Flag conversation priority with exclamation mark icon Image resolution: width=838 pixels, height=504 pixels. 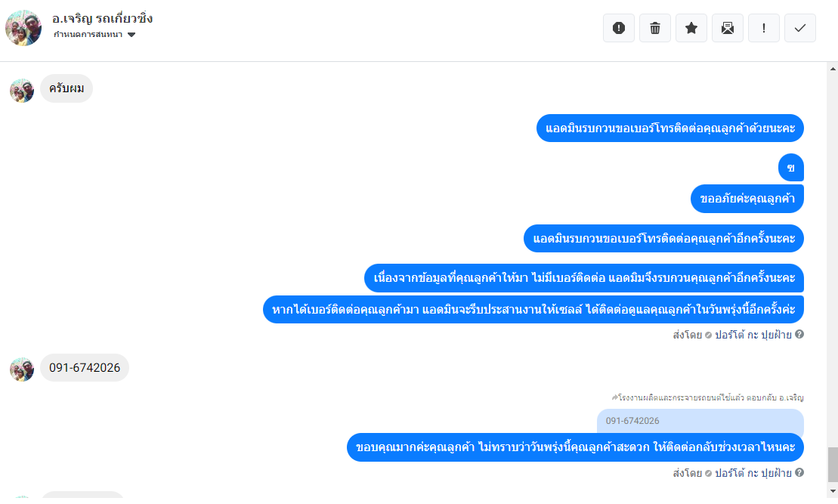(764, 28)
